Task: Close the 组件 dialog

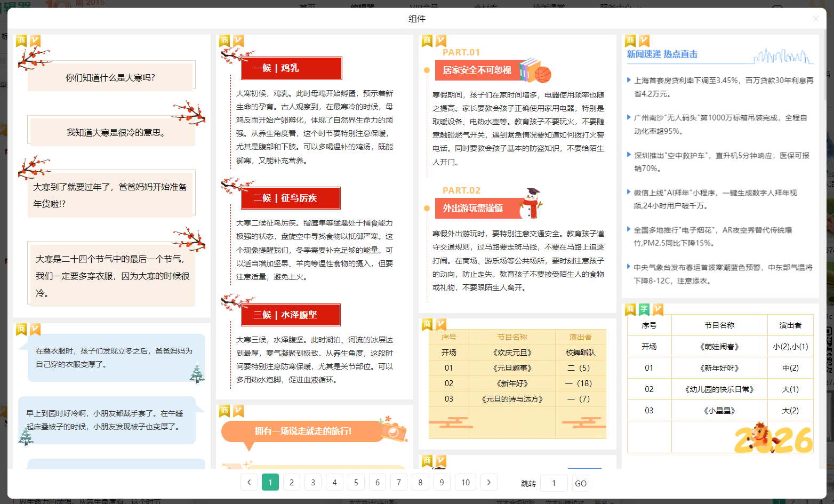Action: [815, 19]
